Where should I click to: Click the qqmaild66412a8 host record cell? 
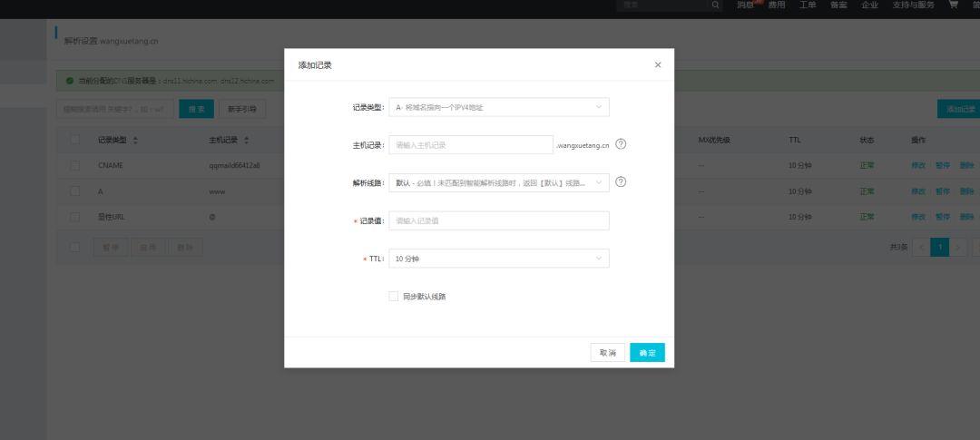coord(234,166)
